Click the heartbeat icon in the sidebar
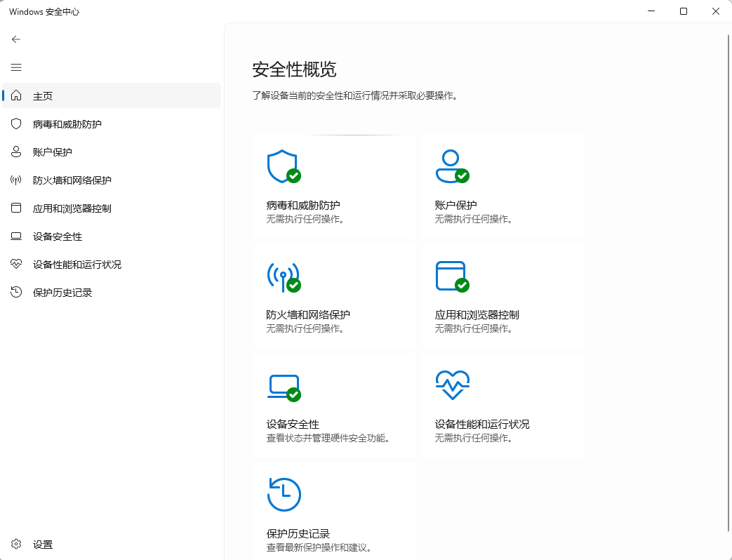Image resolution: width=732 pixels, height=560 pixels. pyautogui.click(x=16, y=264)
